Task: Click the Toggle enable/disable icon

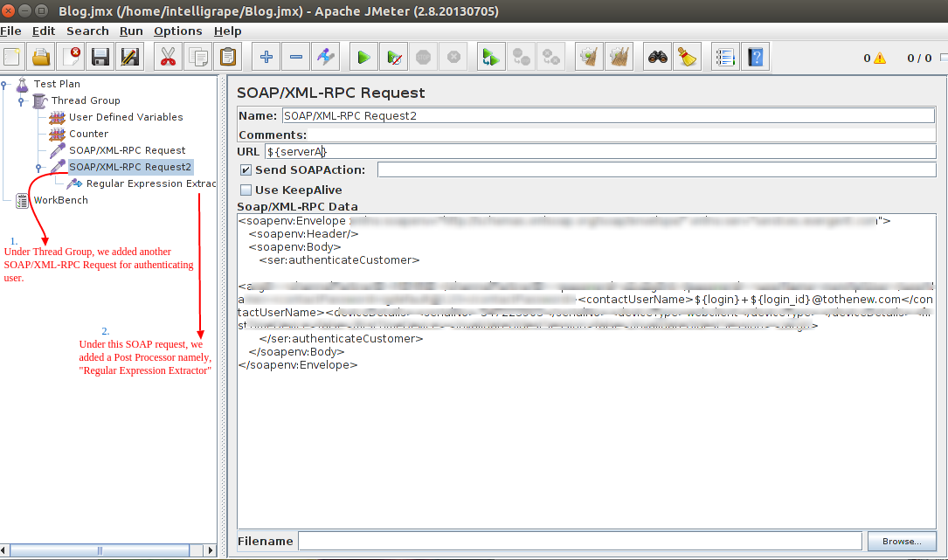Action: [325, 58]
